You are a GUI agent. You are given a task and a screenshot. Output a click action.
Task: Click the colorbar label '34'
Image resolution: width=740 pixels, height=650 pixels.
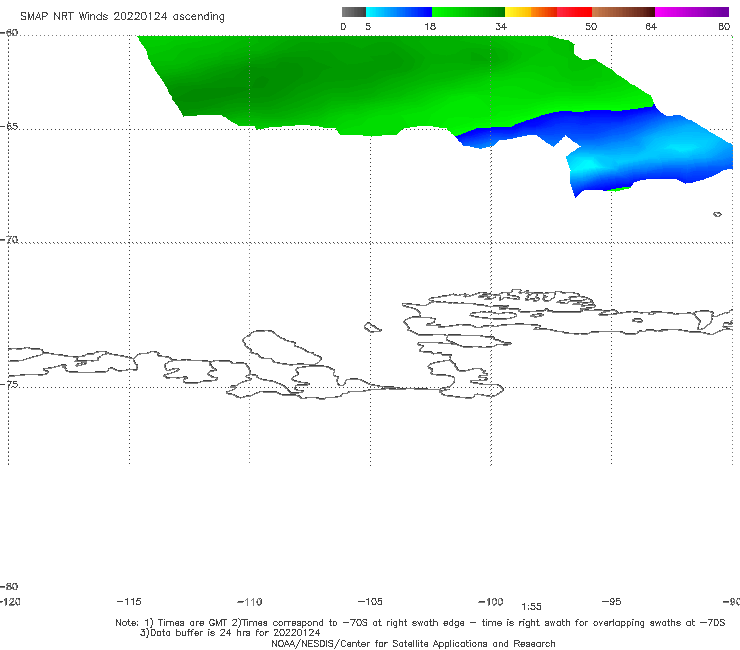coord(501,26)
